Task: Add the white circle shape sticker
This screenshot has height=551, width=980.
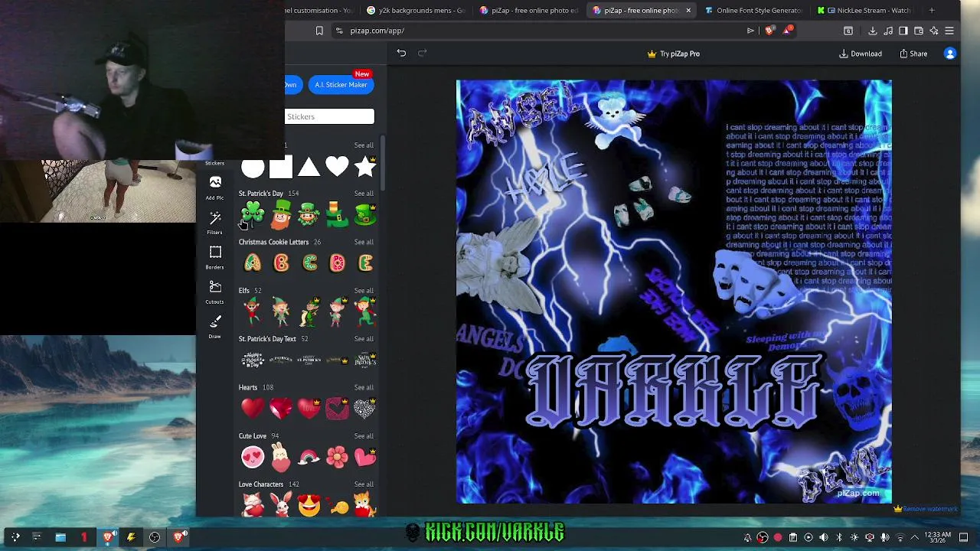Action: 253,167
